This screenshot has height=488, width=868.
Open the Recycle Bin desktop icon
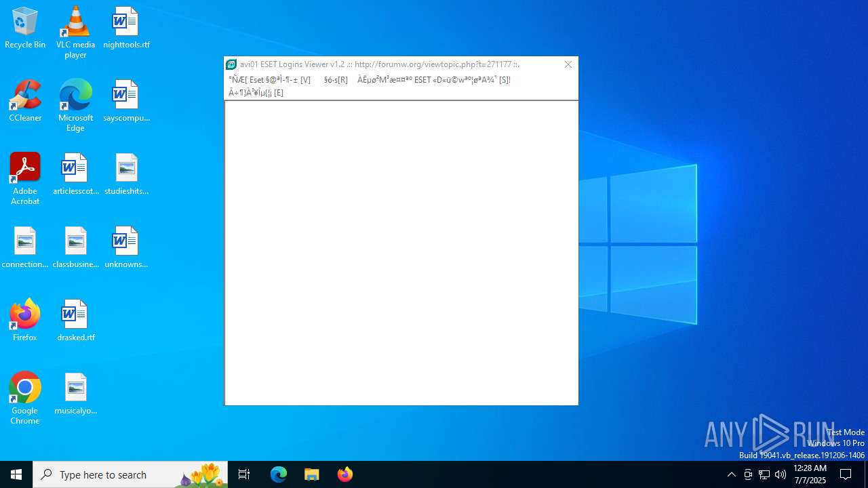coord(25,28)
